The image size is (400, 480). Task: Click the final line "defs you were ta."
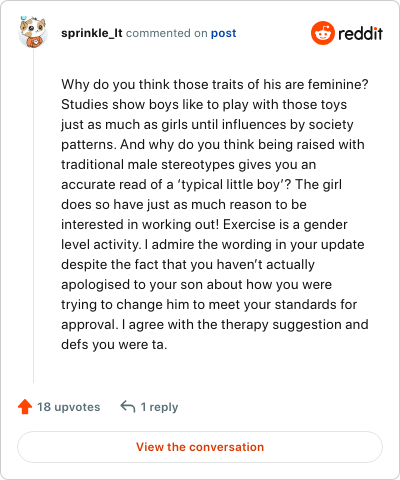114,344
